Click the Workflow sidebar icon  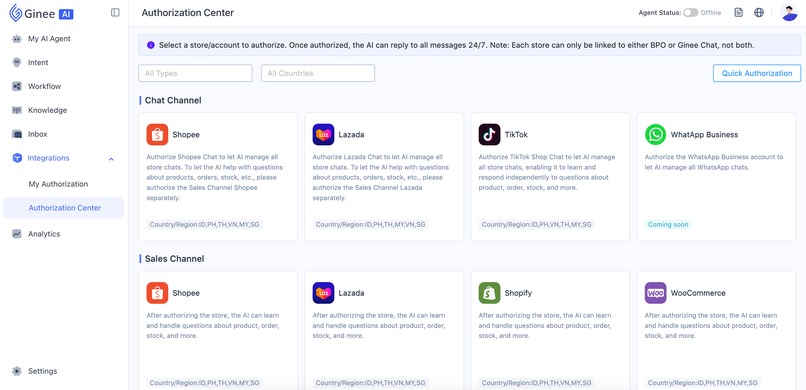(16, 86)
